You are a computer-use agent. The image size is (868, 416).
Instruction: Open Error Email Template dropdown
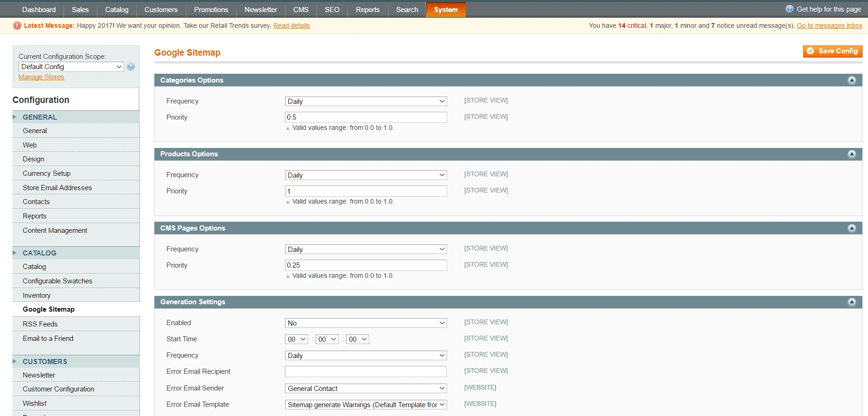pos(366,405)
